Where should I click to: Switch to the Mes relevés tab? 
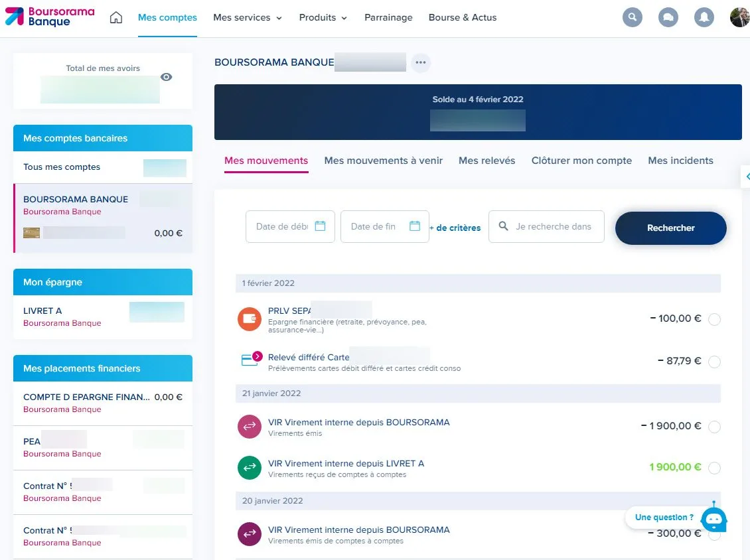(487, 161)
